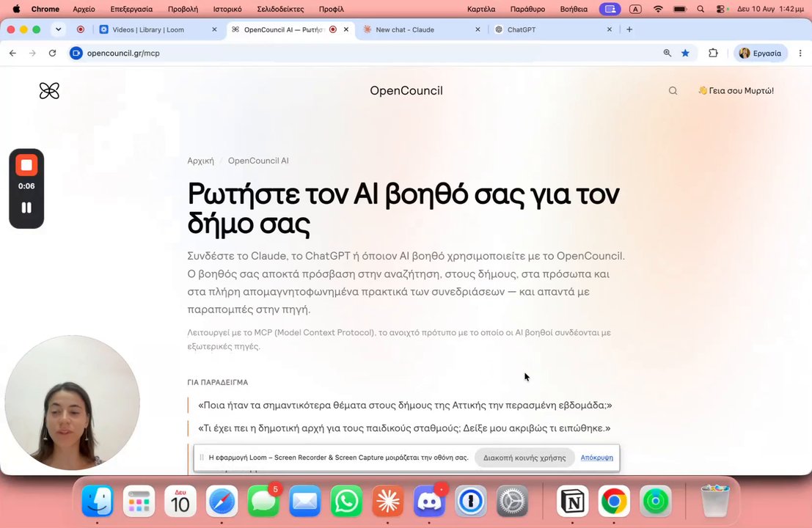The height and width of the screenshot is (528, 812).
Task: Open the Claude app from the Dock
Action: click(387, 501)
